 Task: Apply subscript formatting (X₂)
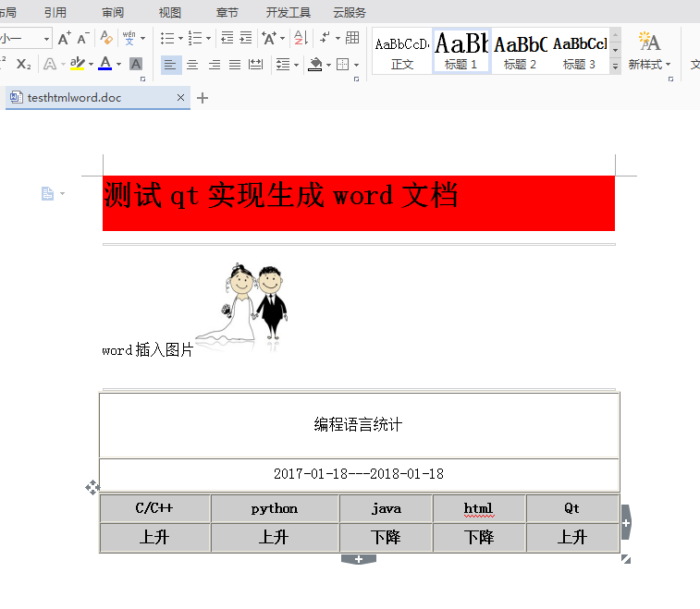coord(23,65)
